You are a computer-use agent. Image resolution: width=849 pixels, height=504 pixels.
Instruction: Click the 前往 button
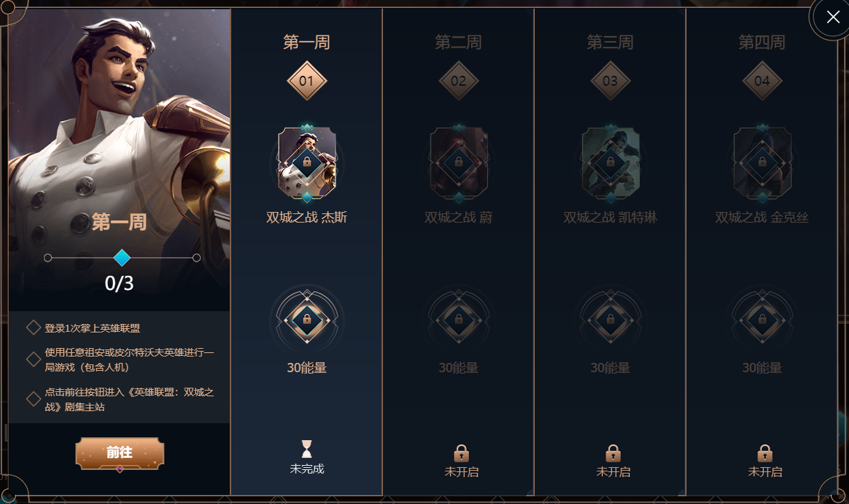(x=120, y=453)
